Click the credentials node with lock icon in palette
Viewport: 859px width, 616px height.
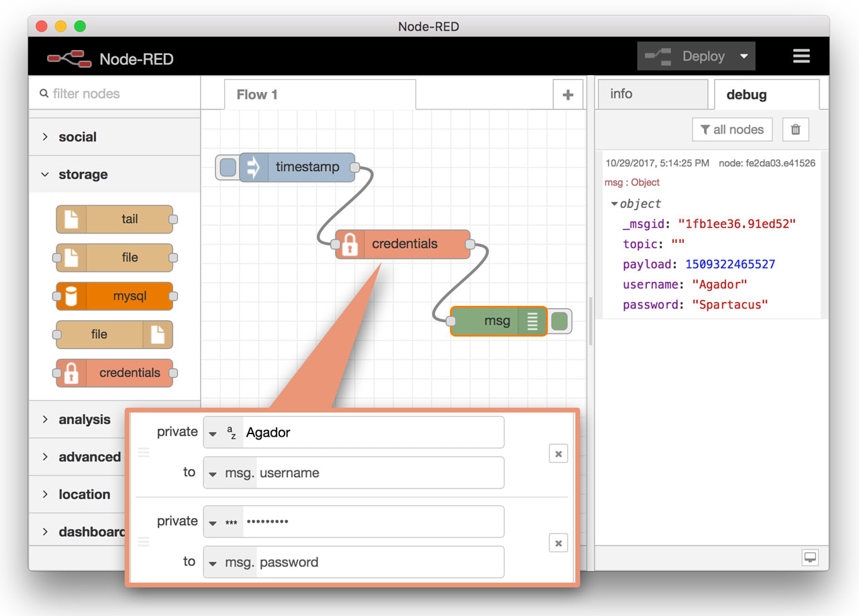(114, 373)
